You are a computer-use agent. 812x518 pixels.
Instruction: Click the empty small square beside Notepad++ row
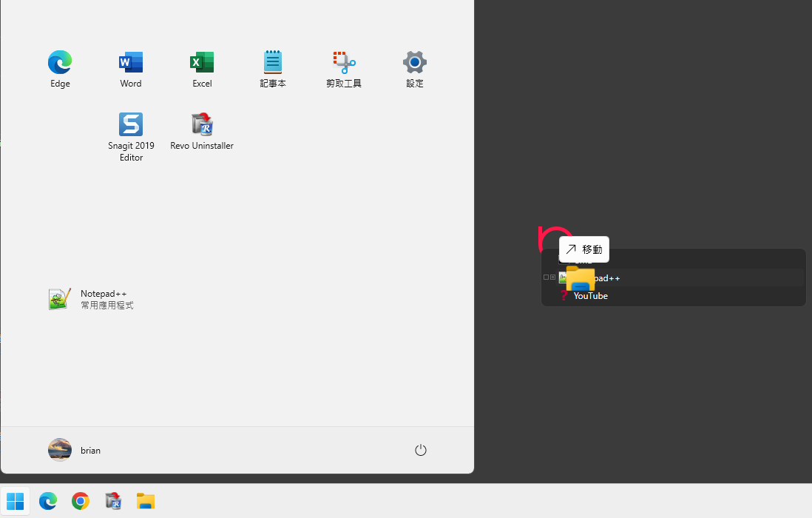(x=547, y=277)
